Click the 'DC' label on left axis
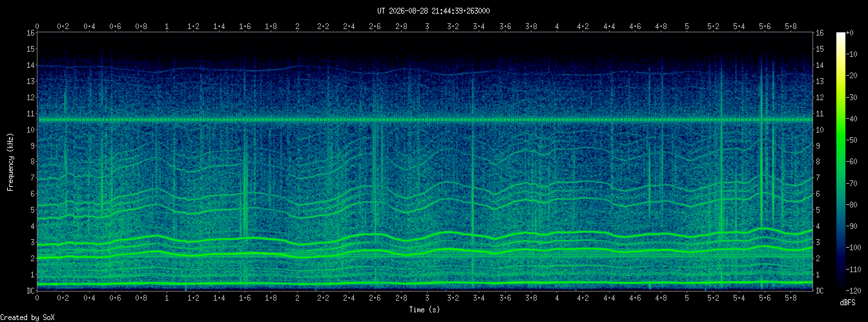The image size is (868, 322). point(30,290)
